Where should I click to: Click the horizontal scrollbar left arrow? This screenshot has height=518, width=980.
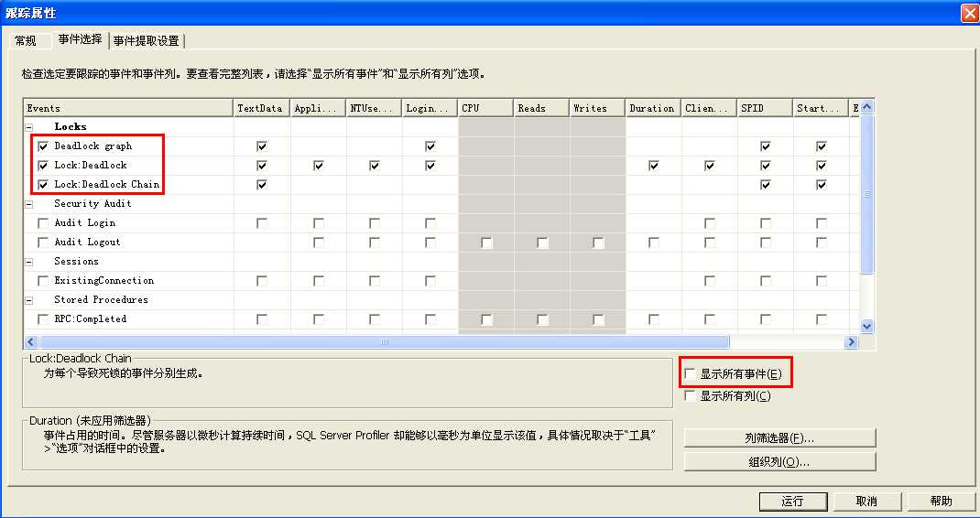pos(30,341)
